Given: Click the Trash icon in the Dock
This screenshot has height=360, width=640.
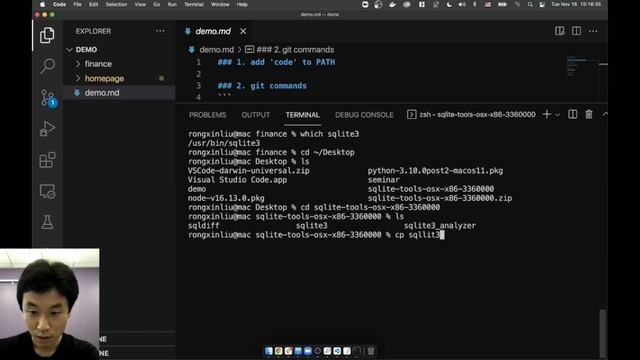Looking at the screenshot, I should point(371,351).
